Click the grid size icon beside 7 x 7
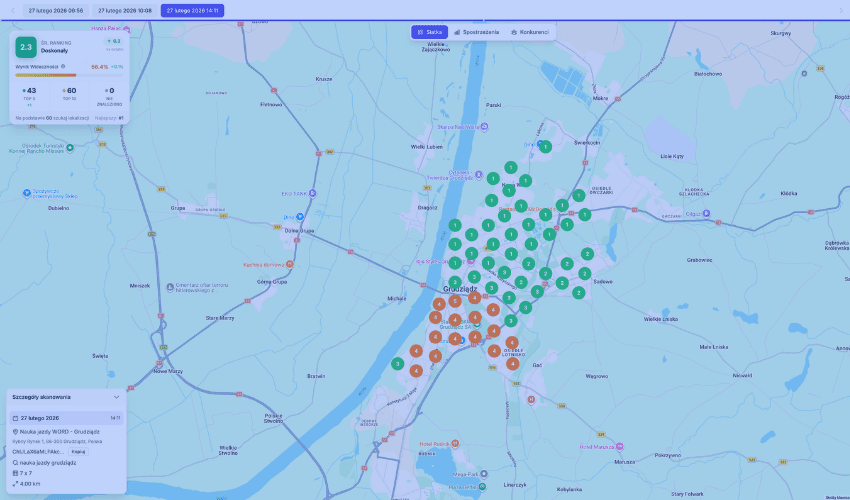This screenshot has height=500, width=850. tap(15, 474)
